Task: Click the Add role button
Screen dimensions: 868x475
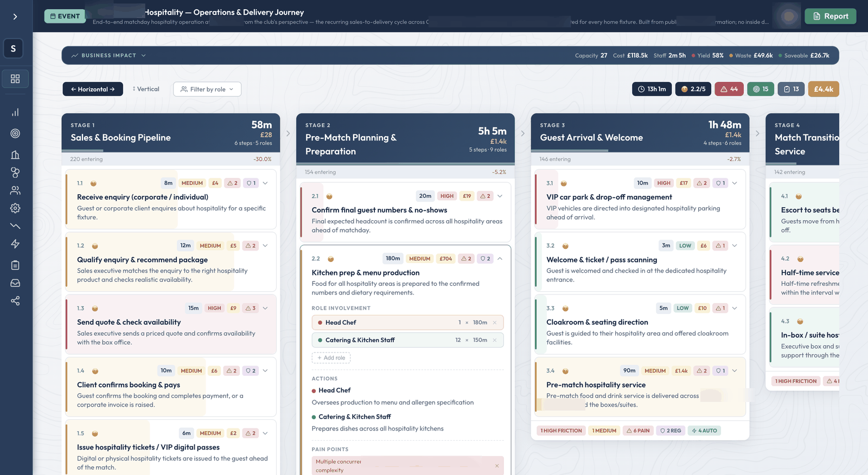Action: coord(331,358)
